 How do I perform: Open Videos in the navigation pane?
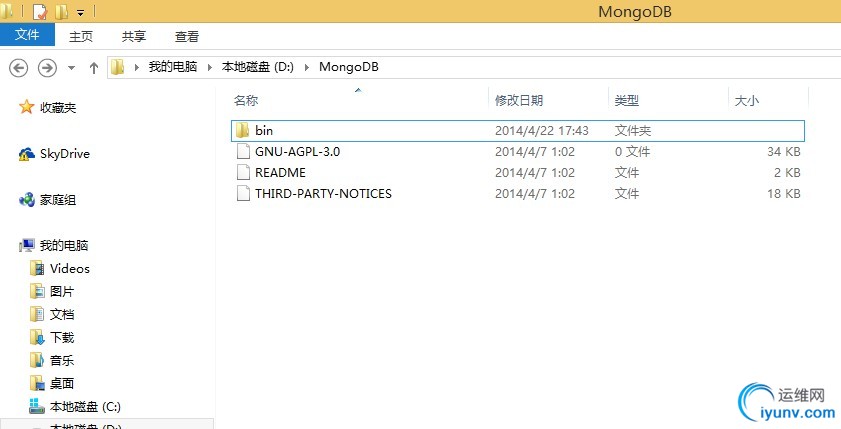pos(70,268)
